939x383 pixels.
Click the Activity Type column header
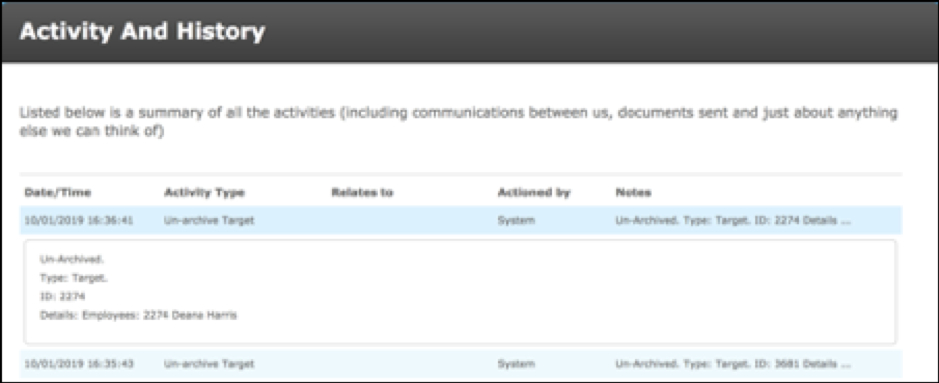click(204, 193)
